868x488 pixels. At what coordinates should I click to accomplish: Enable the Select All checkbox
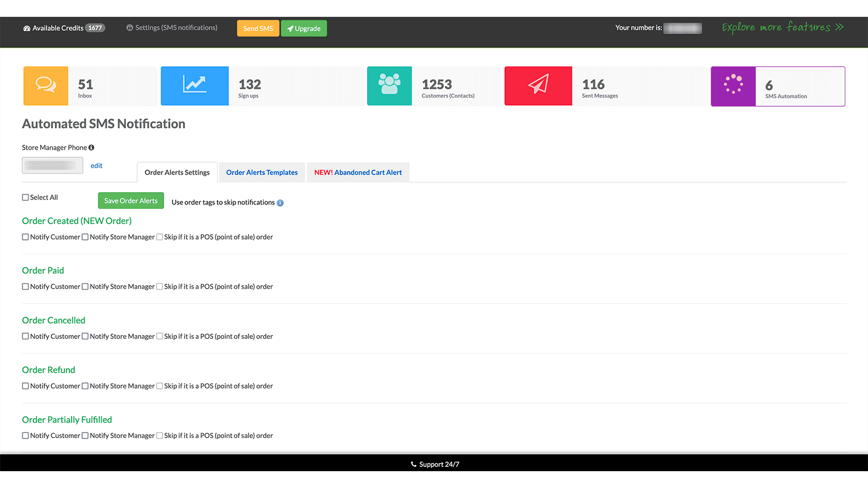(25, 197)
